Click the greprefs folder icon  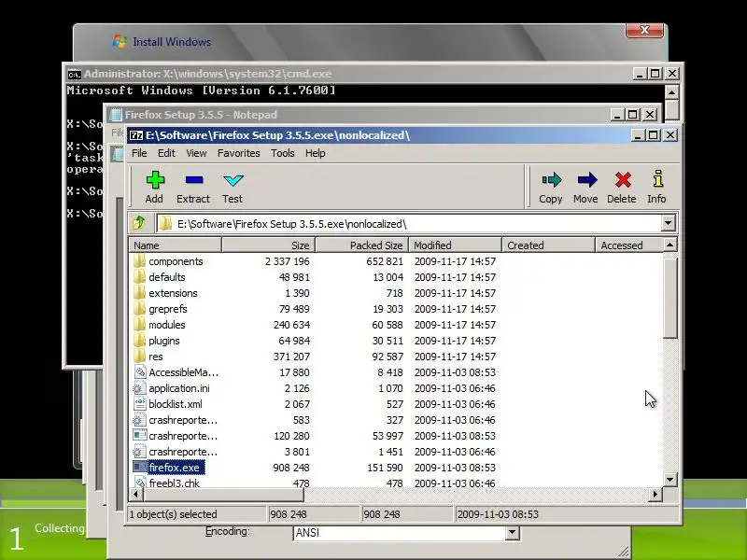coord(139,309)
